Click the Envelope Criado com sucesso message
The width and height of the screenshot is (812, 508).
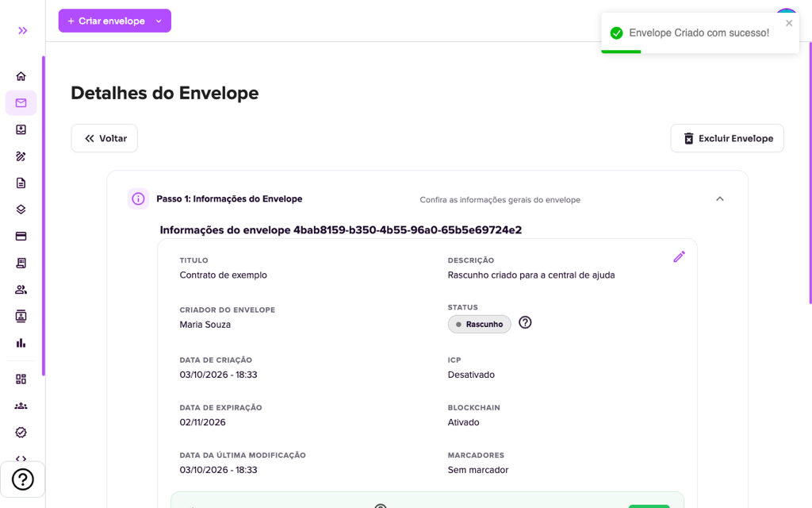[x=699, y=33]
